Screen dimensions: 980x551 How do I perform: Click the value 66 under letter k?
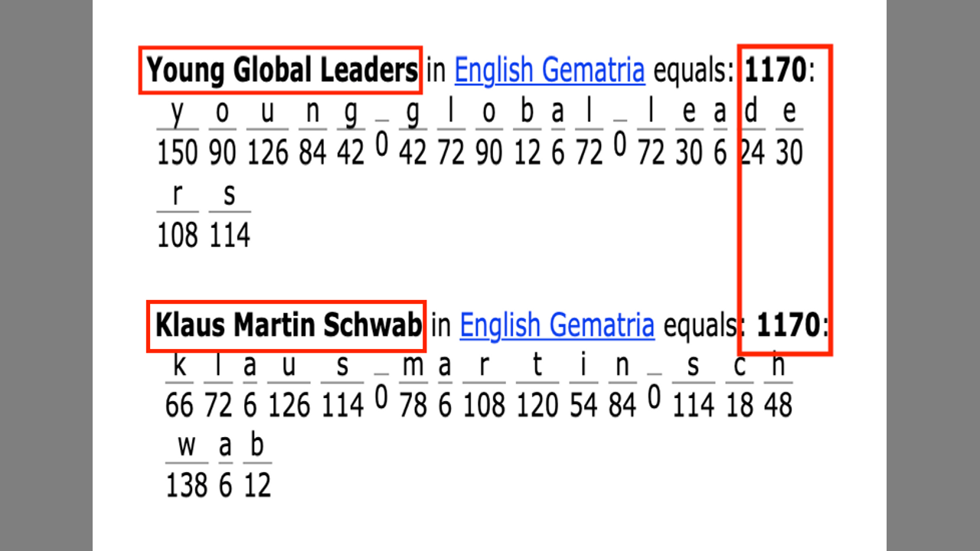[x=179, y=406]
